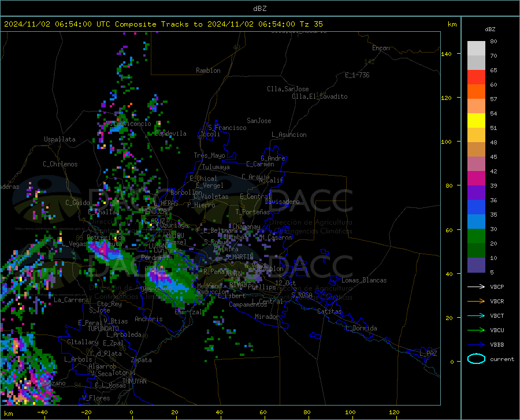520x420 pixels.
Task: Click the 'Potrerillos' map label
Action: 106,237
